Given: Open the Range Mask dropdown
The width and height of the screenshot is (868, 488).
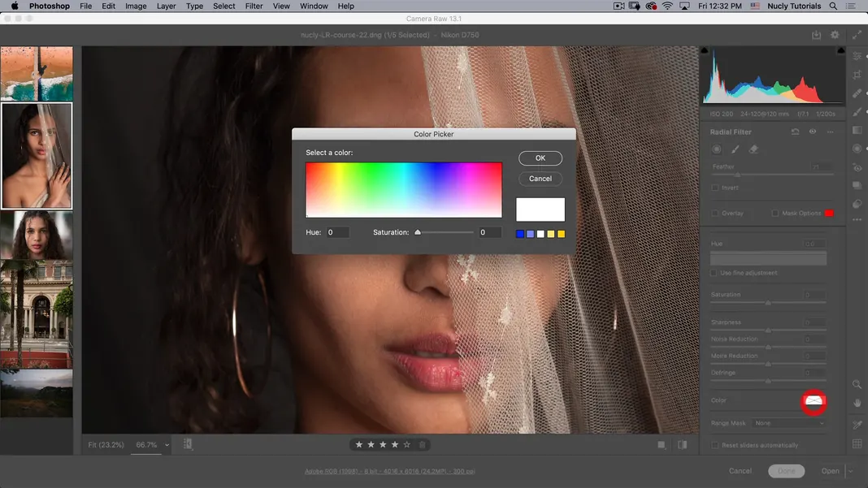Looking at the screenshot, I should click(x=789, y=423).
